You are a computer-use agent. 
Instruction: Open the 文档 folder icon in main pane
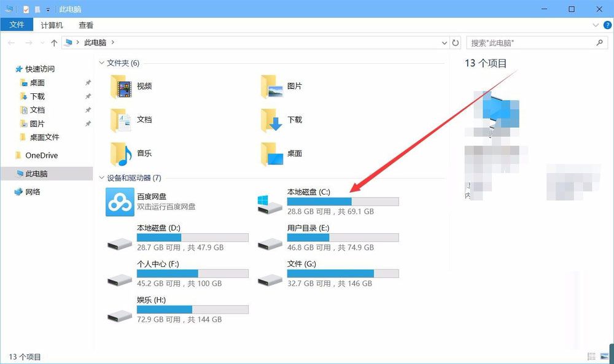tap(121, 120)
